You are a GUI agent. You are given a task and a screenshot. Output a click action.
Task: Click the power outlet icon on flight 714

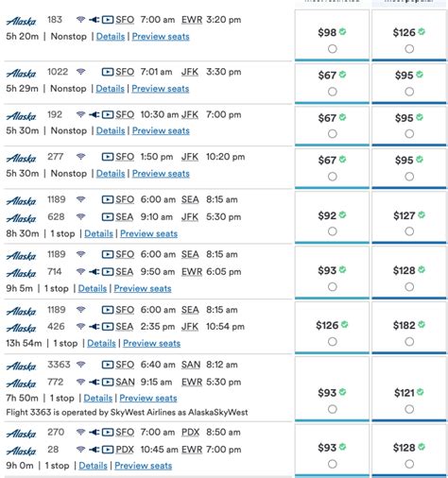coord(94,271)
